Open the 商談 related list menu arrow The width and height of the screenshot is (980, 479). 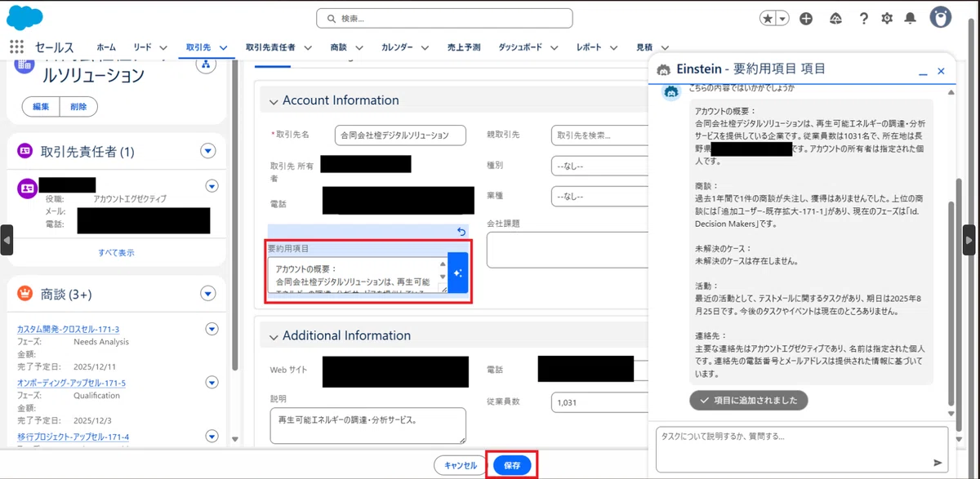(207, 293)
